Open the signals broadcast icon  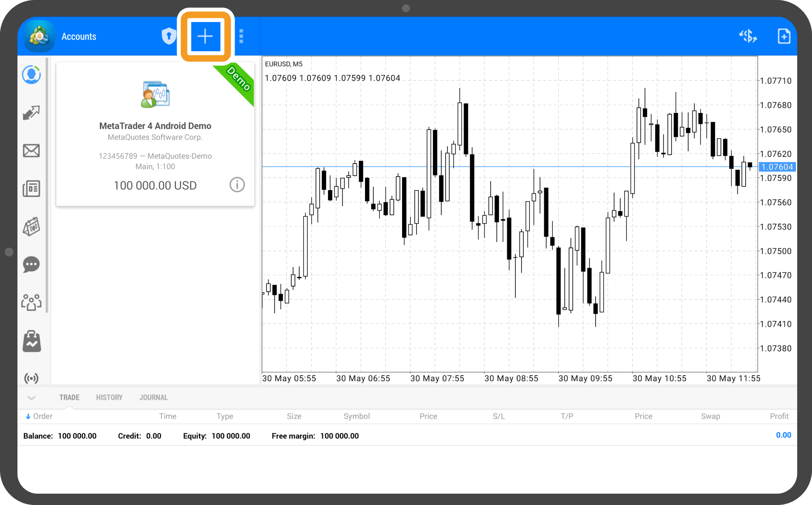[31, 378]
